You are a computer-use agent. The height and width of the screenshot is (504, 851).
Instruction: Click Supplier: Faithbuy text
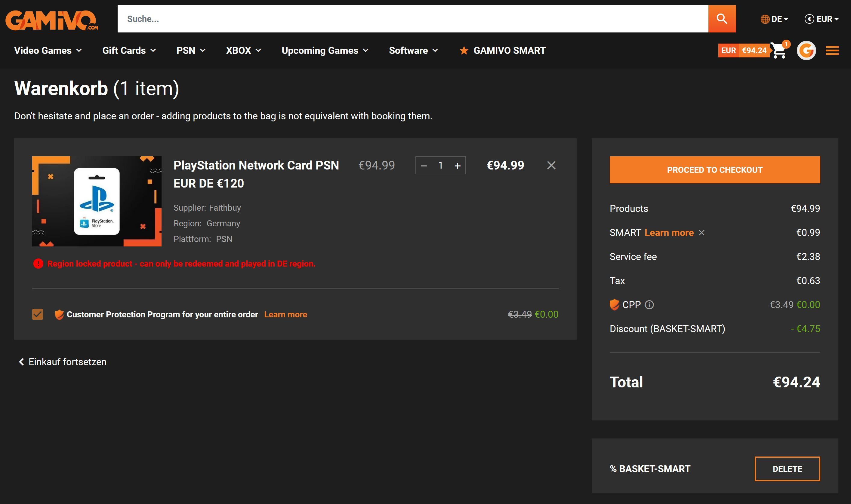pyautogui.click(x=207, y=208)
